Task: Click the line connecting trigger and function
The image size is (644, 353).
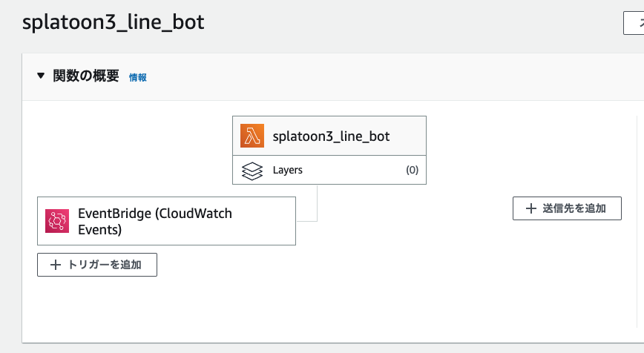Action: point(318,204)
